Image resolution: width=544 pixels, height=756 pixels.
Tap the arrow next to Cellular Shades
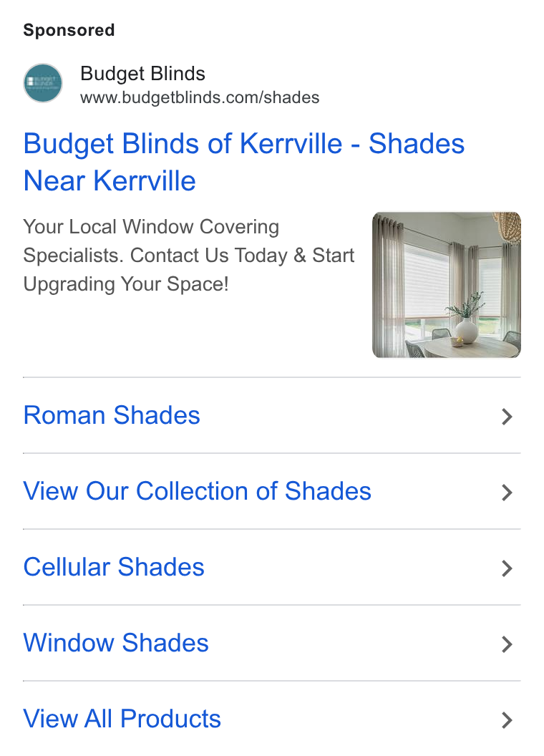point(506,568)
